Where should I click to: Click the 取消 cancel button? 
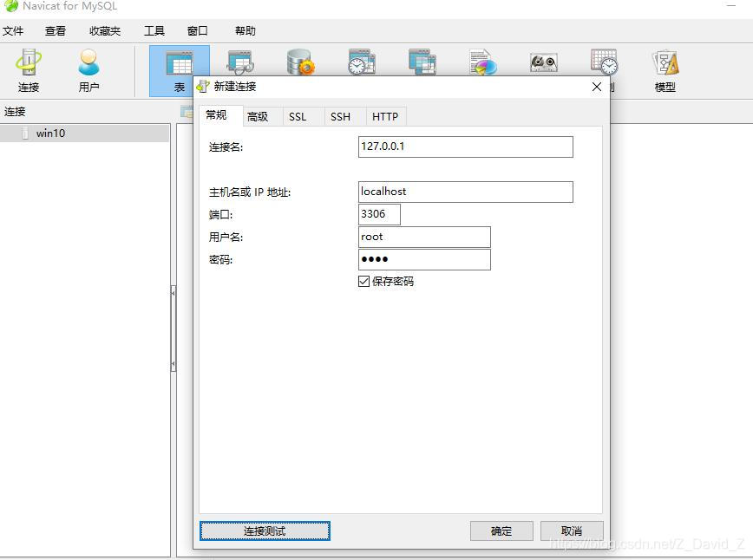pyautogui.click(x=572, y=531)
